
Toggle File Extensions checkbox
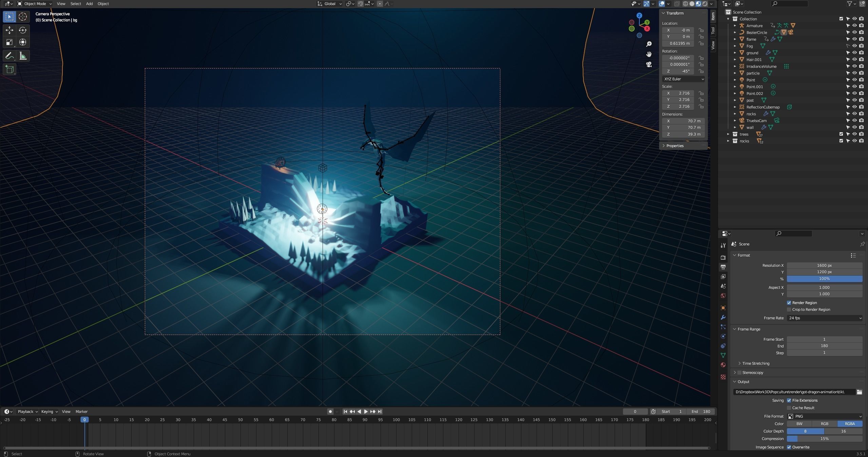(x=789, y=400)
